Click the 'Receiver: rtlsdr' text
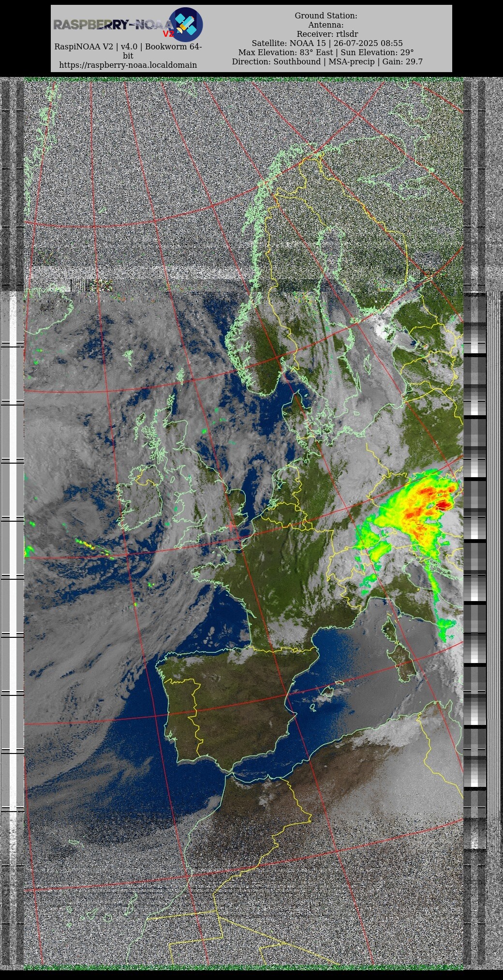The height and width of the screenshot is (980, 503). (x=327, y=34)
